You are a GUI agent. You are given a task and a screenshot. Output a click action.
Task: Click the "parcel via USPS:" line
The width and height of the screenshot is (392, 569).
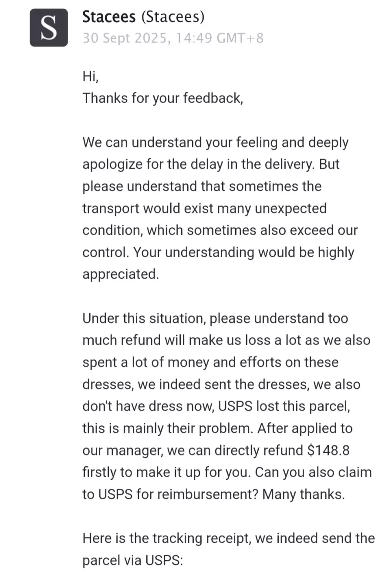tap(132, 560)
